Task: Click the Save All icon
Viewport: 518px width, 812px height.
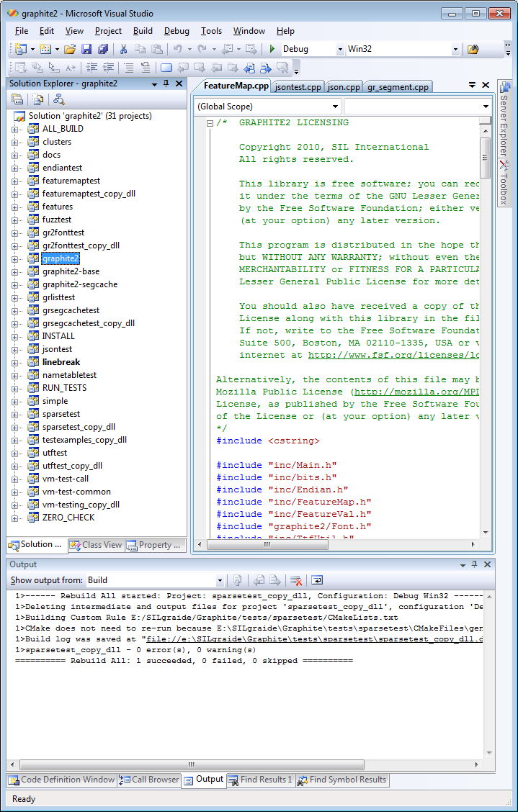Action: 103,49
